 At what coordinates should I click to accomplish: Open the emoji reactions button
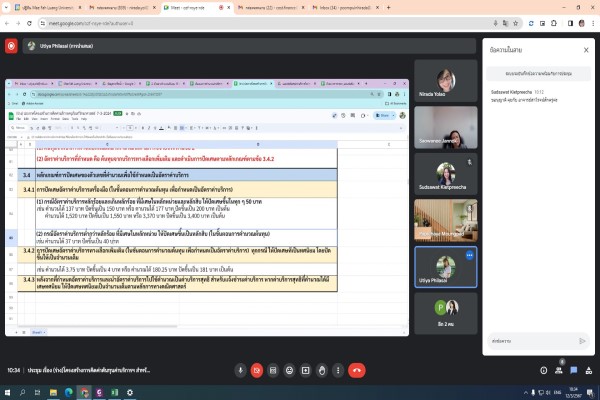[289, 370]
